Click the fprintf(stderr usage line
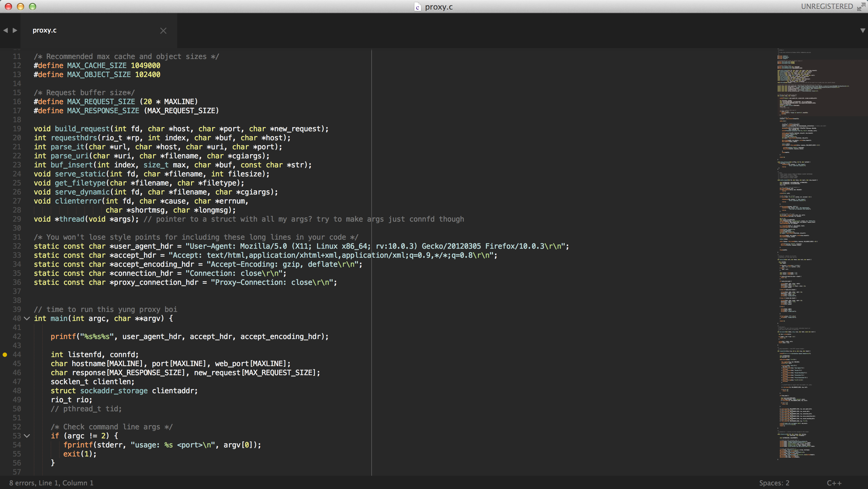The height and width of the screenshot is (489, 868). click(162, 445)
